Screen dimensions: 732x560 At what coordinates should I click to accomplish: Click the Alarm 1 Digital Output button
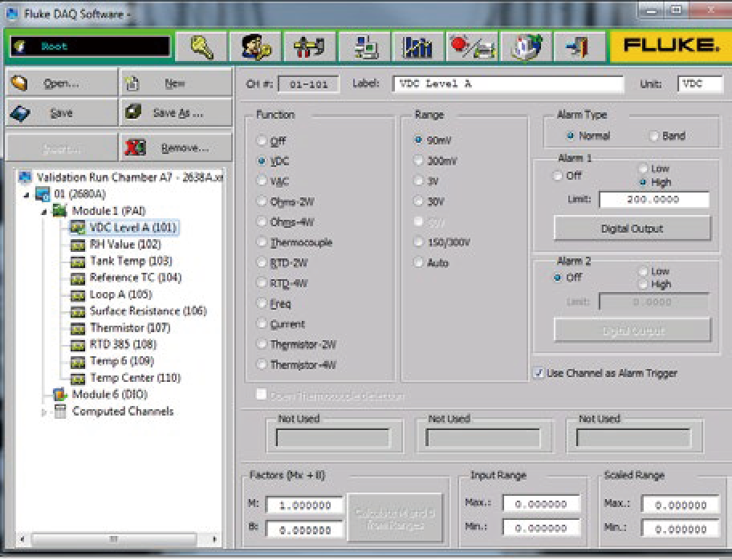pyautogui.click(x=632, y=228)
